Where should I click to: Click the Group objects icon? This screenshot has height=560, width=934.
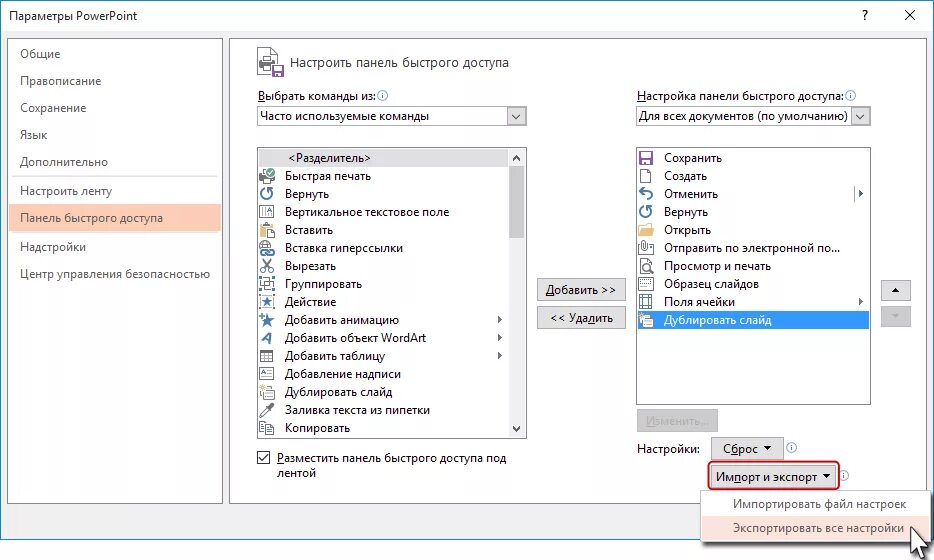click(266, 284)
